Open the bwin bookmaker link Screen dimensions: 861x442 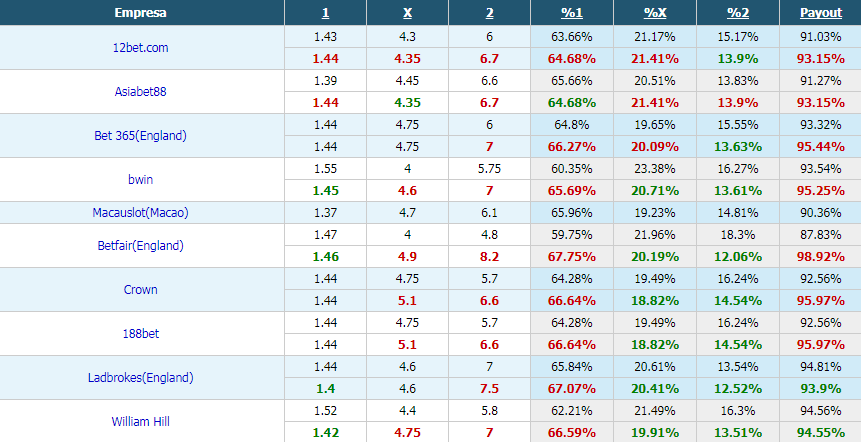(x=141, y=180)
